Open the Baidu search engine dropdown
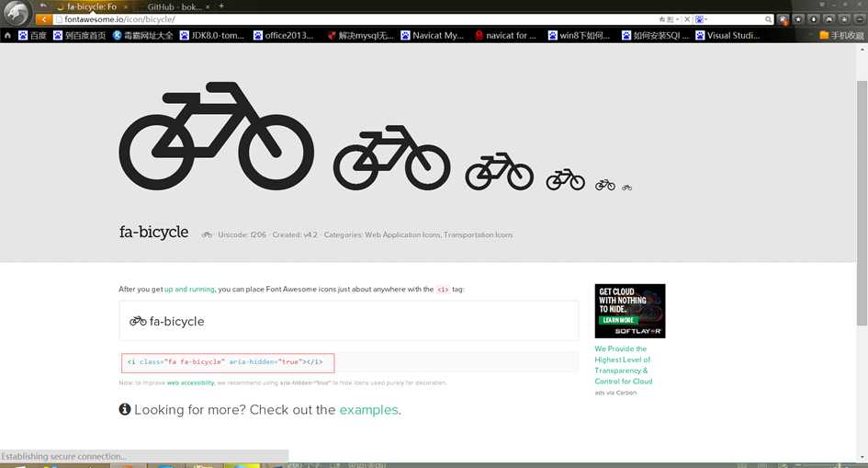This screenshot has width=868, height=468. [x=701, y=19]
